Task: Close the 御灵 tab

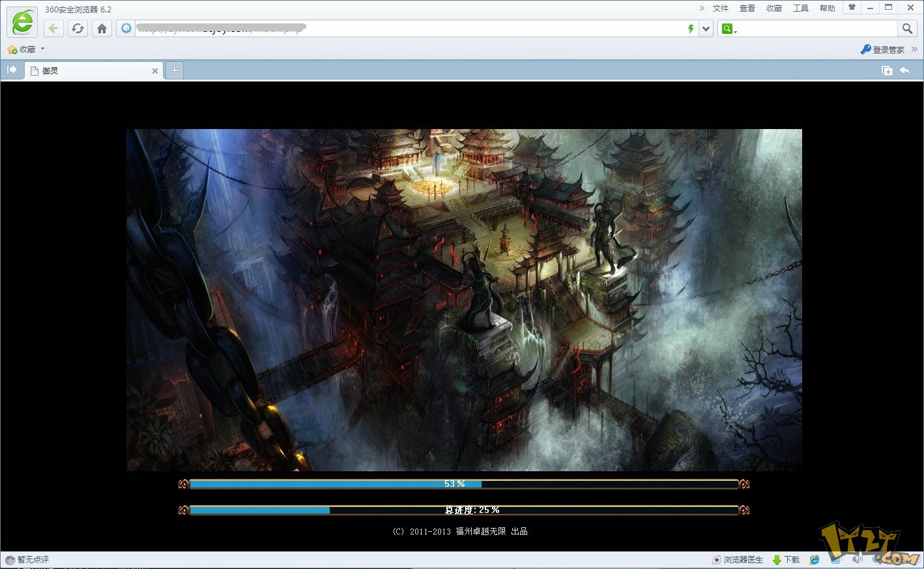Action: [155, 71]
